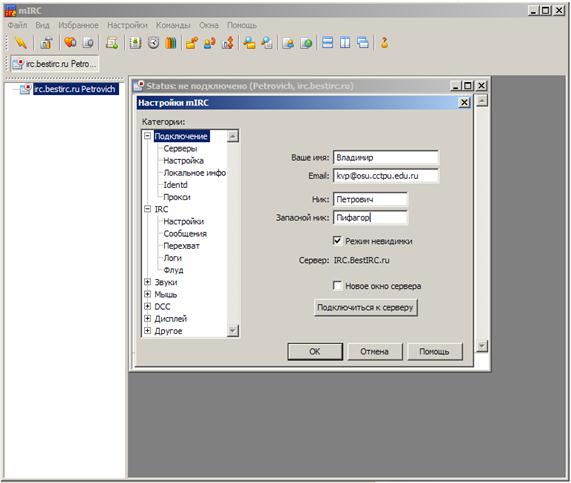The image size is (571, 483).
Task: Collapse the Подключение category
Action: click(147, 136)
